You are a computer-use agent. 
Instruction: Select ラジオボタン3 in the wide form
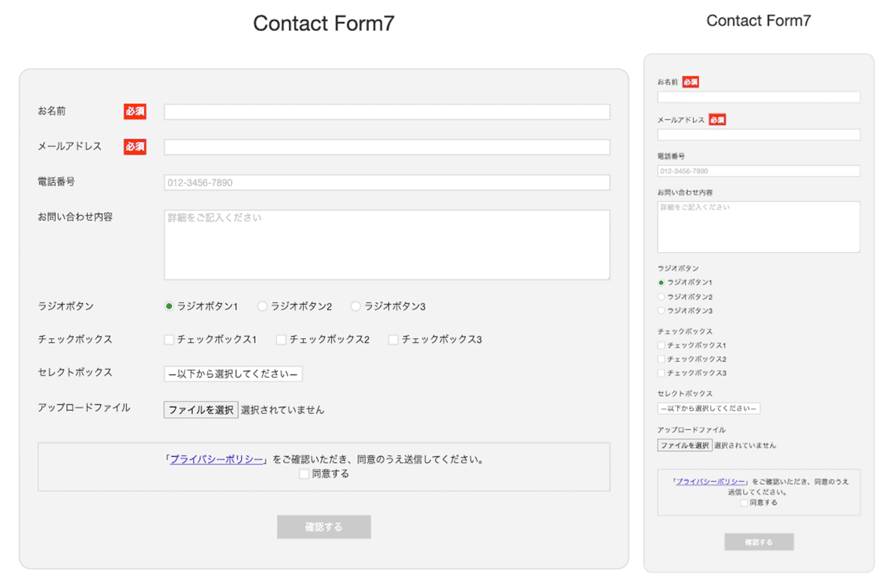(x=356, y=306)
